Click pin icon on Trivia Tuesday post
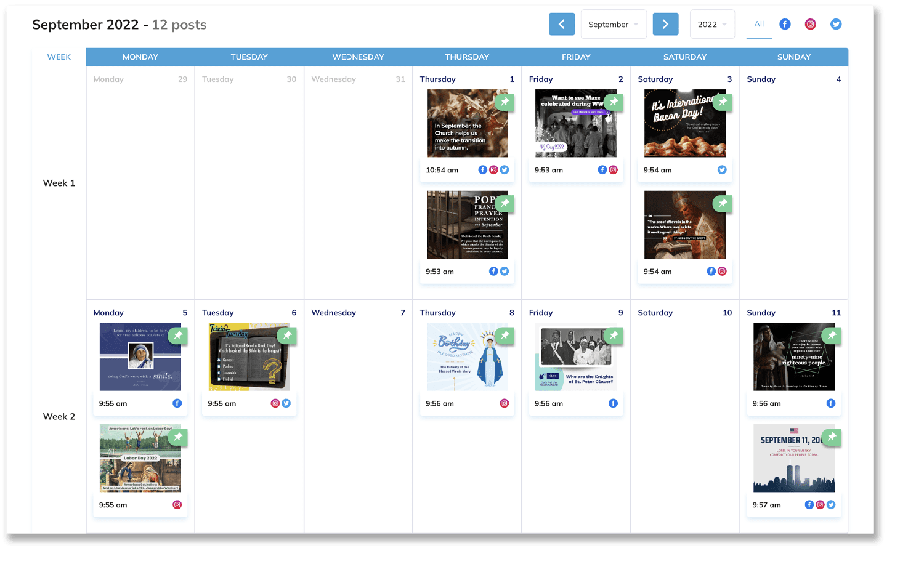The height and width of the screenshot is (588, 924). pos(287,335)
